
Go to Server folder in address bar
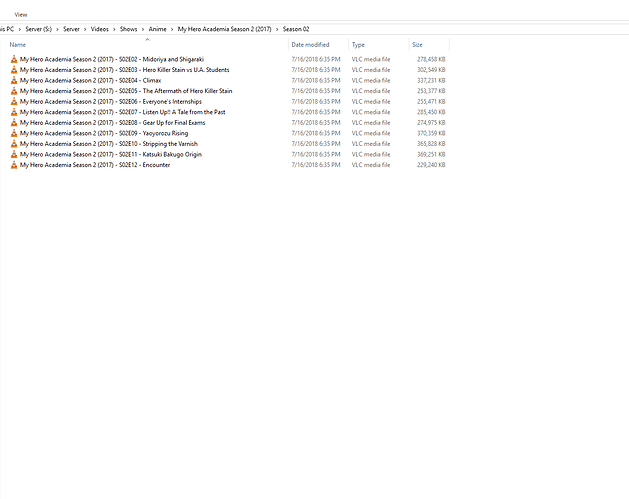[71, 29]
